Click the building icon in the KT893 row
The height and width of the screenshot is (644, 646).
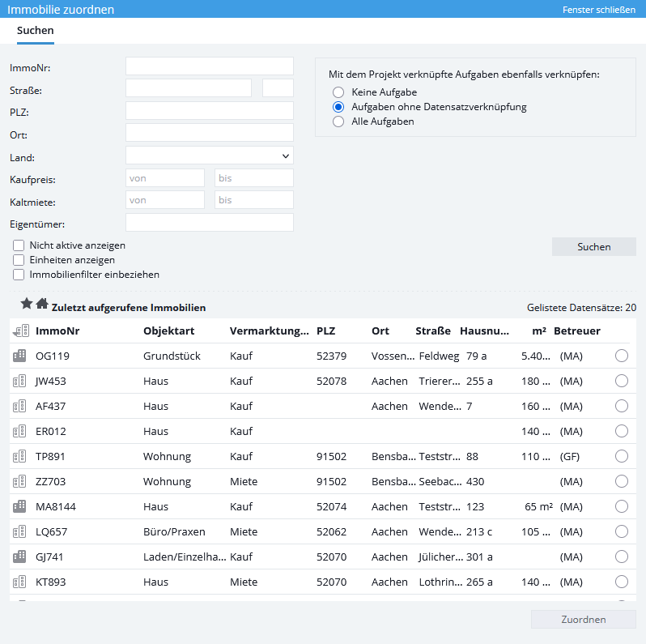click(19, 582)
